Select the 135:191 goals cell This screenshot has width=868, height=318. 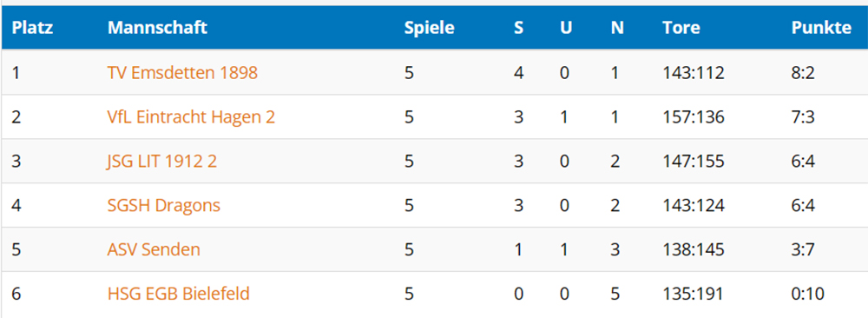693,294
